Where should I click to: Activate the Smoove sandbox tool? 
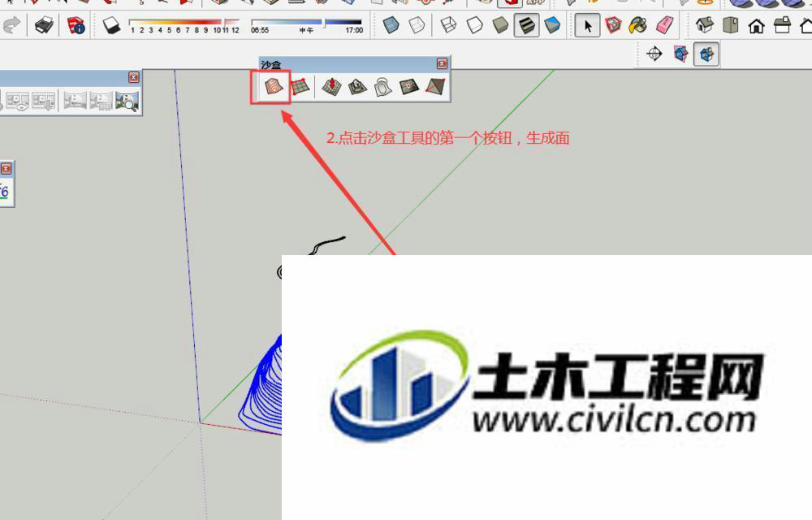click(x=331, y=86)
